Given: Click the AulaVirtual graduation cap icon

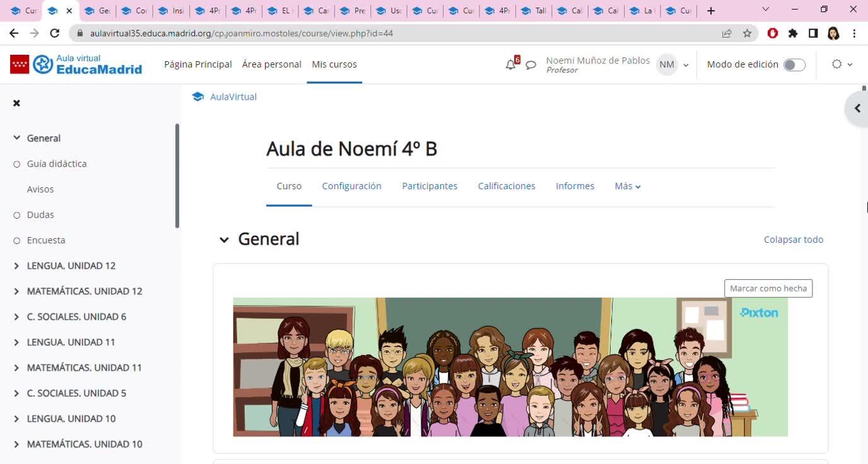Looking at the screenshot, I should pyautogui.click(x=198, y=96).
